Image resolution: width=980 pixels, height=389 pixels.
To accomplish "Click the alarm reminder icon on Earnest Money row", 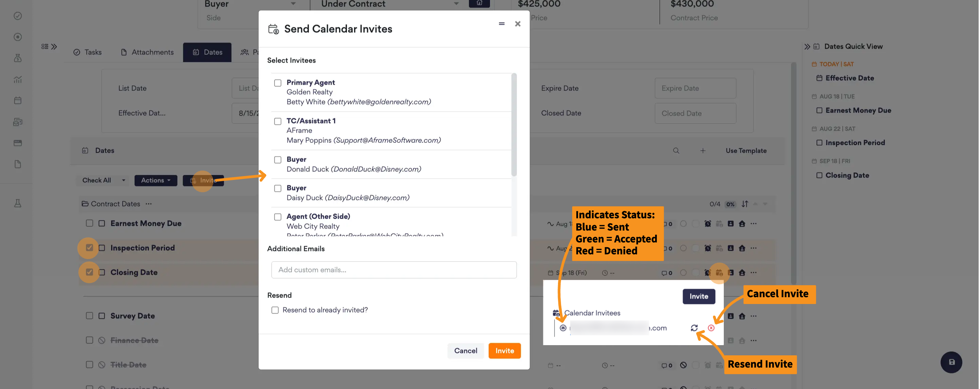I will [707, 223].
